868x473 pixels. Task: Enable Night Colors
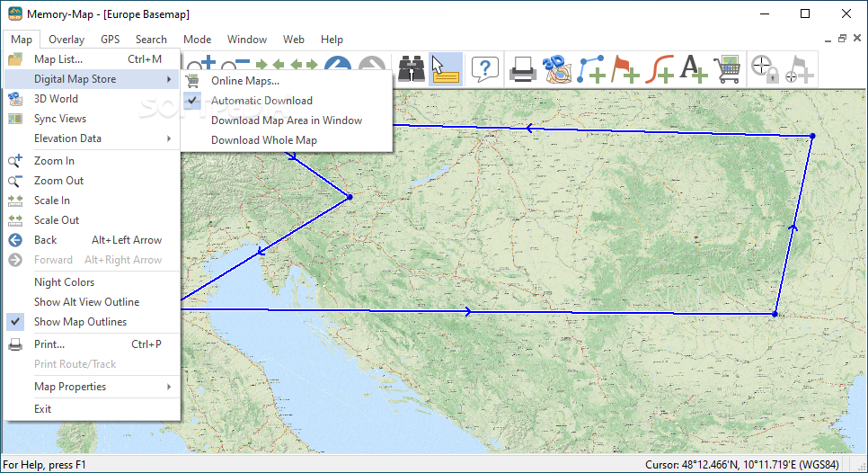coord(64,282)
